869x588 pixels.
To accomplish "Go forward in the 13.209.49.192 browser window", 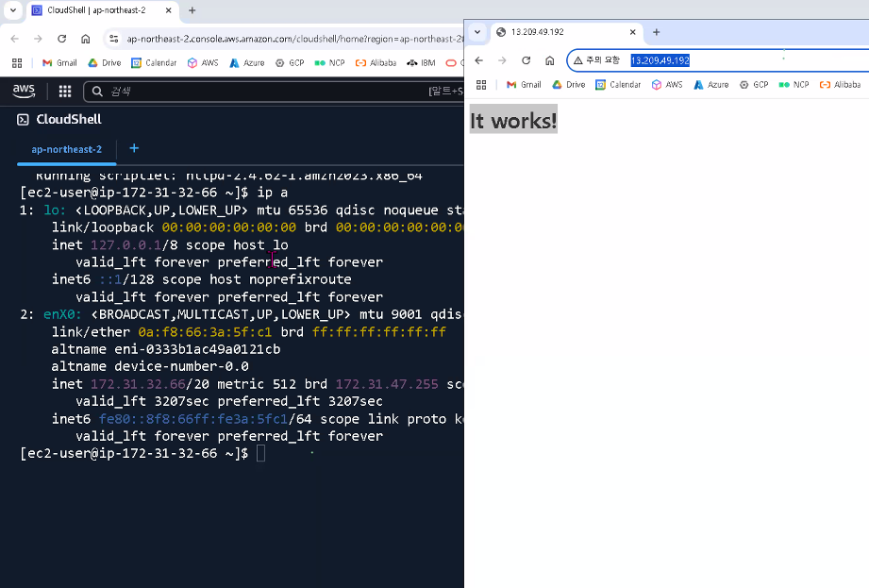I will tap(502, 60).
